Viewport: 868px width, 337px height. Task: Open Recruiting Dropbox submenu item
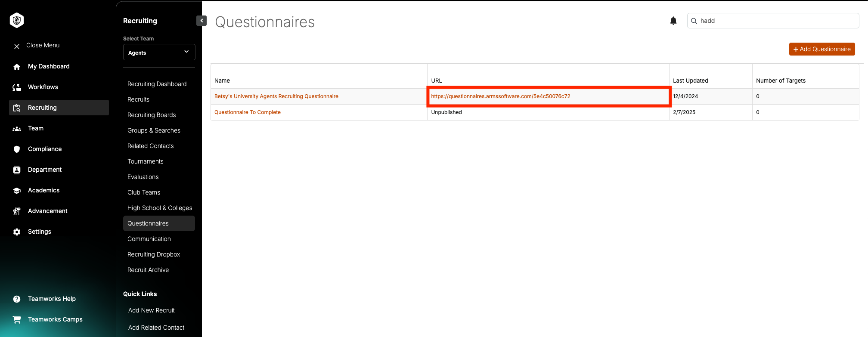tap(154, 254)
